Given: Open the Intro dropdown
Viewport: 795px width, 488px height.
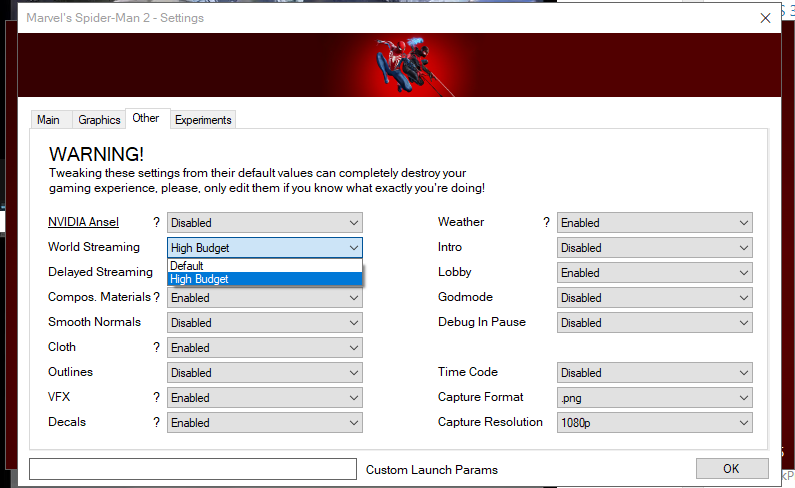Looking at the screenshot, I should pos(655,248).
